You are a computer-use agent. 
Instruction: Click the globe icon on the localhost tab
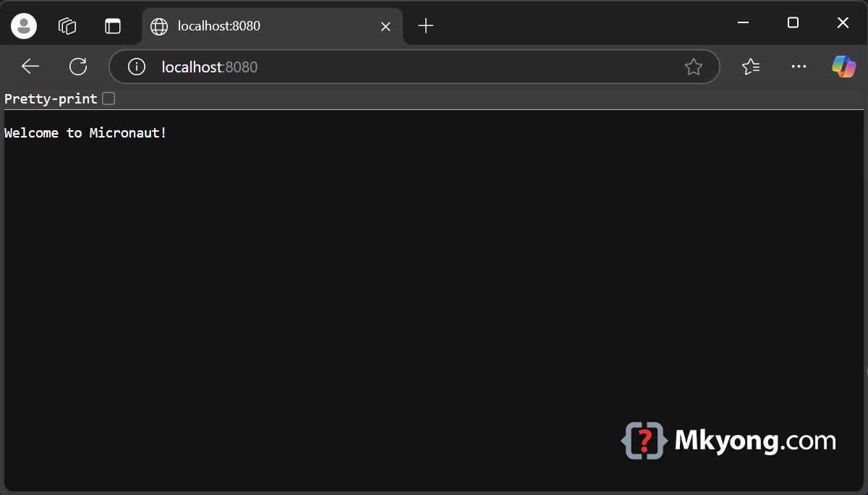click(158, 25)
